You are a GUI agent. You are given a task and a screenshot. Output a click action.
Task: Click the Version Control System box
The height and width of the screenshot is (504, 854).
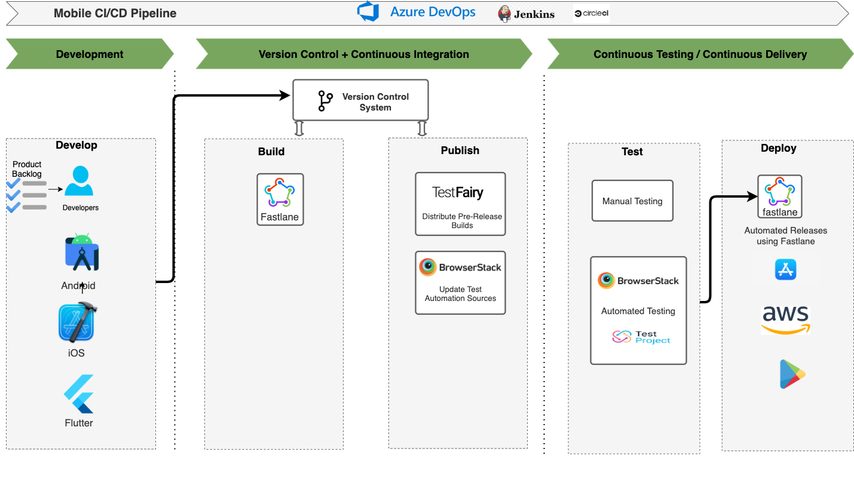click(360, 100)
